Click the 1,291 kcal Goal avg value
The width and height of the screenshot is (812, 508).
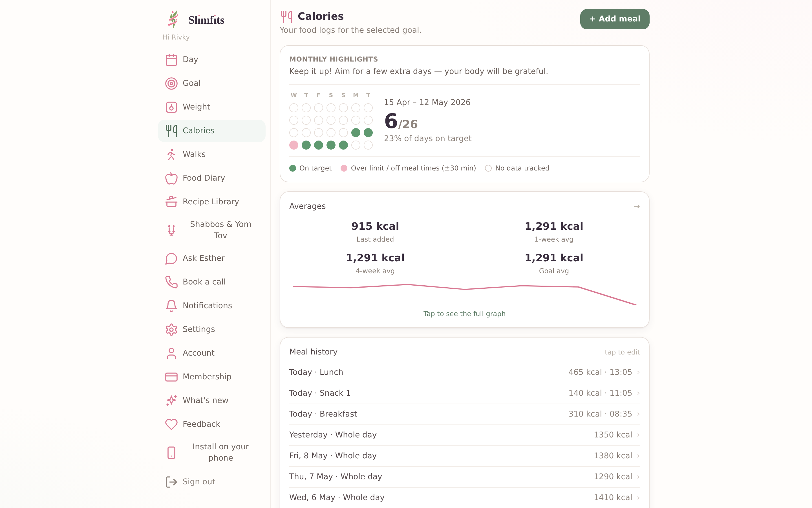click(x=554, y=258)
